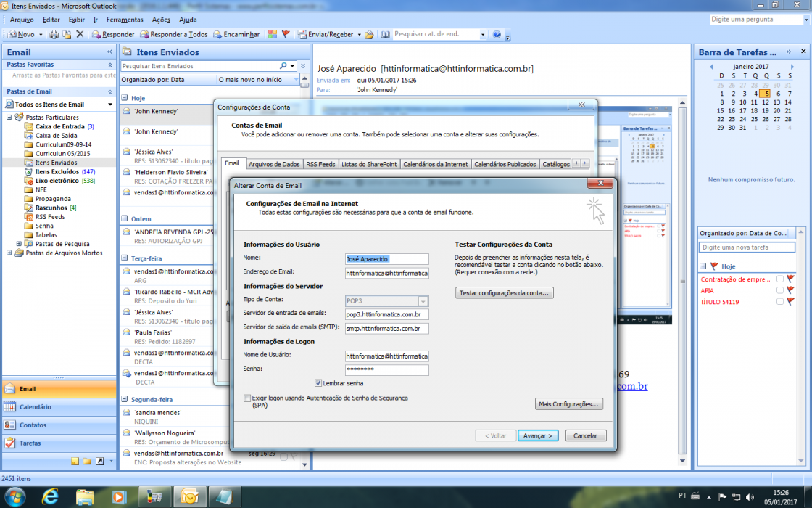Enable the Exigir logon SPA checkbox

(247, 398)
